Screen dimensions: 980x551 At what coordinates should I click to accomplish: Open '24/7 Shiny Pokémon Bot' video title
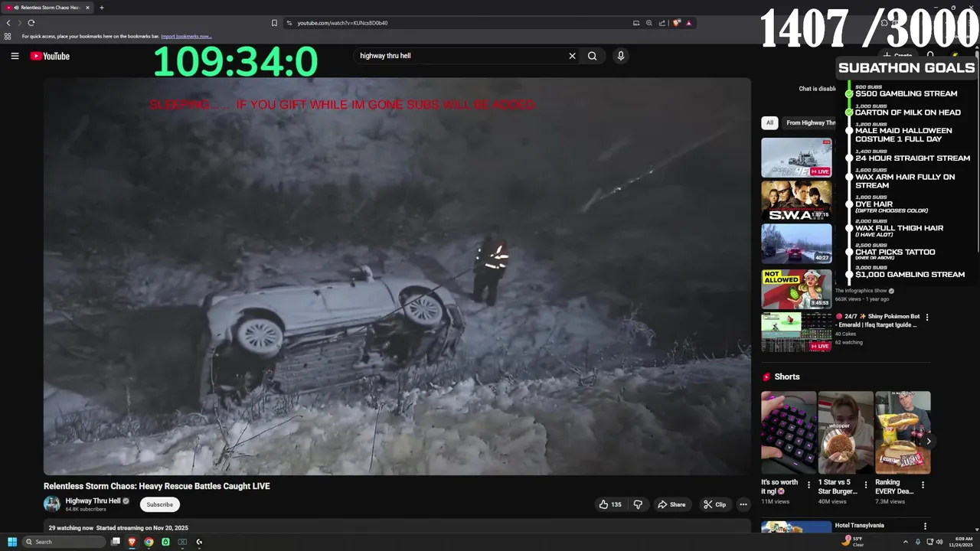coord(877,321)
